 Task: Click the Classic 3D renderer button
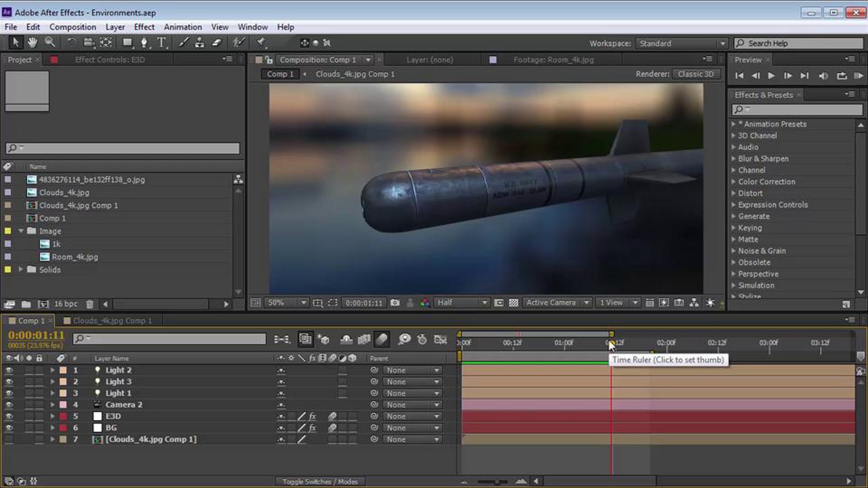pos(695,74)
